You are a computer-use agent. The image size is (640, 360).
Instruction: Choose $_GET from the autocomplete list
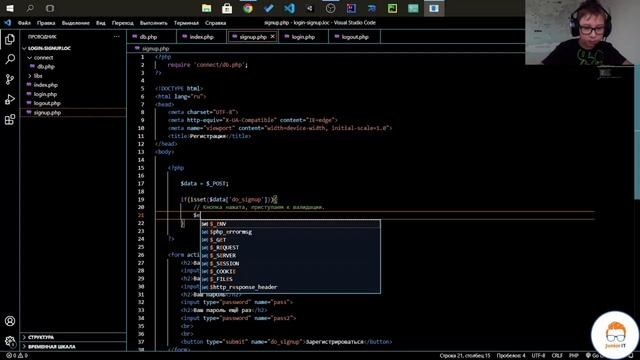point(290,240)
